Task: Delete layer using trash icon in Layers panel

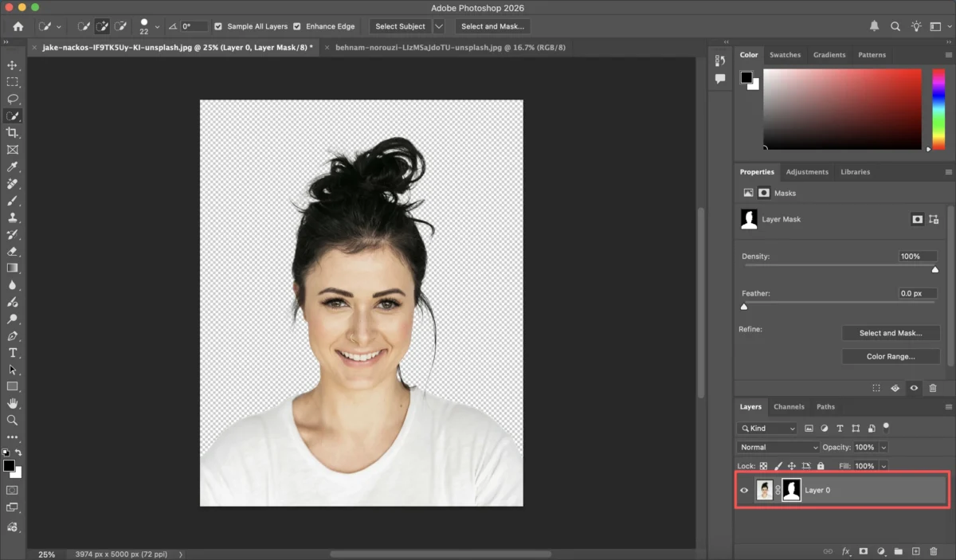Action: [933, 551]
